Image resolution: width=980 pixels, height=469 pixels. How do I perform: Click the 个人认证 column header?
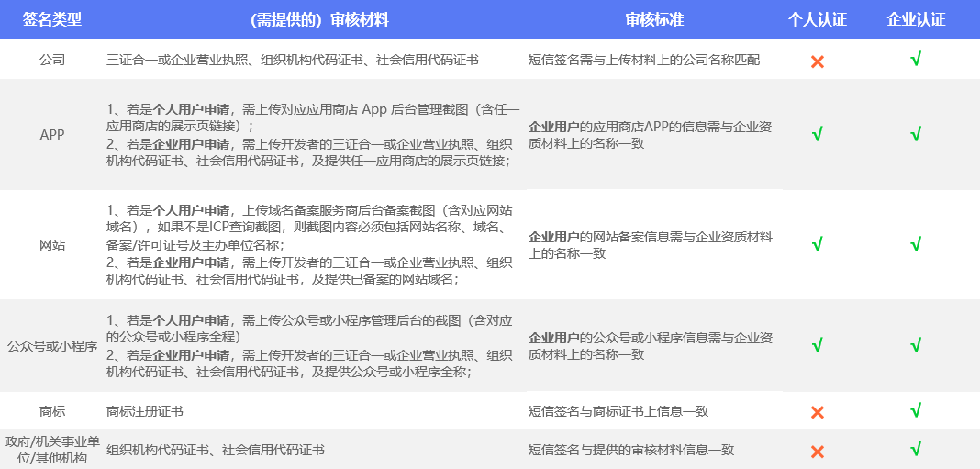817,19
